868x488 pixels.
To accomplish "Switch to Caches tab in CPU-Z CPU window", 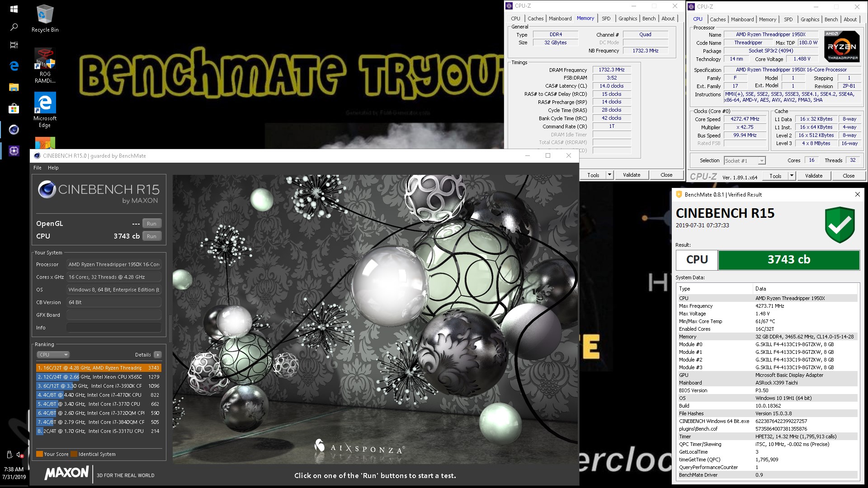I will coord(717,19).
